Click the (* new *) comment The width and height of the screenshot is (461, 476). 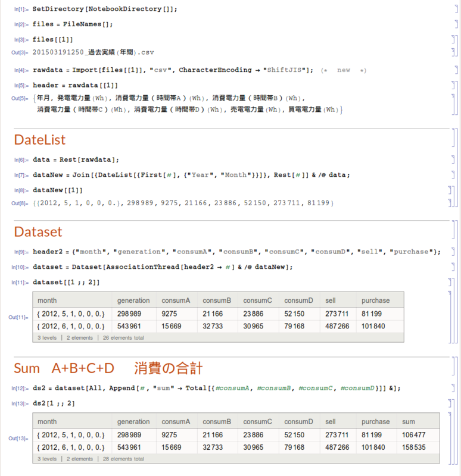pos(344,70)
